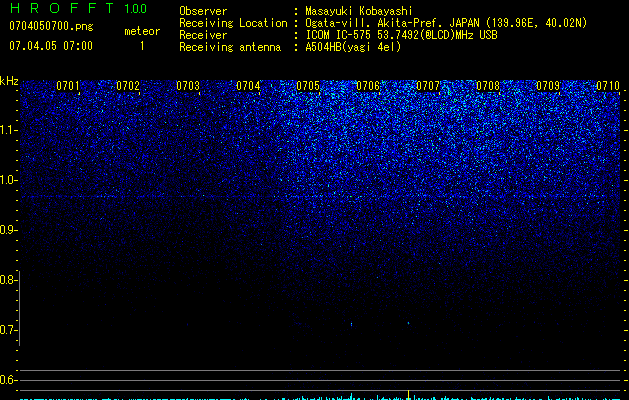This screenshot has height=400, width=629.
Task: Click the kHz axis unit label
Action: [9, 81]
